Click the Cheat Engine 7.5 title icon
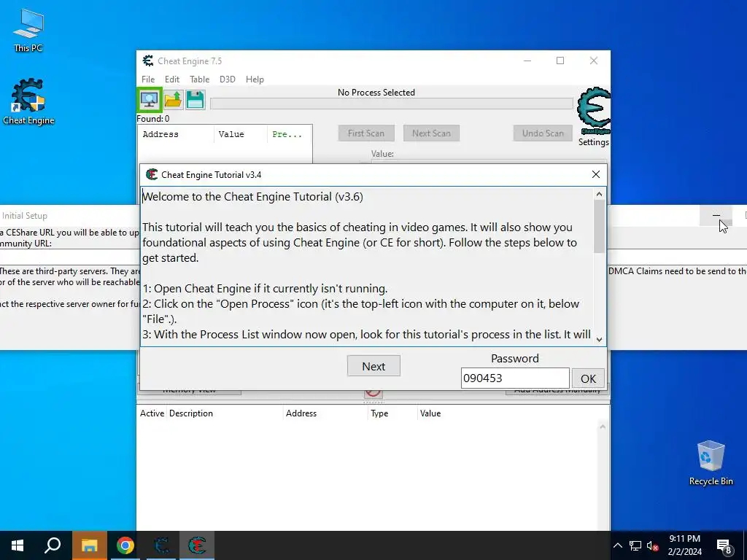Screen dimensions: 747x560 point(148,61)
